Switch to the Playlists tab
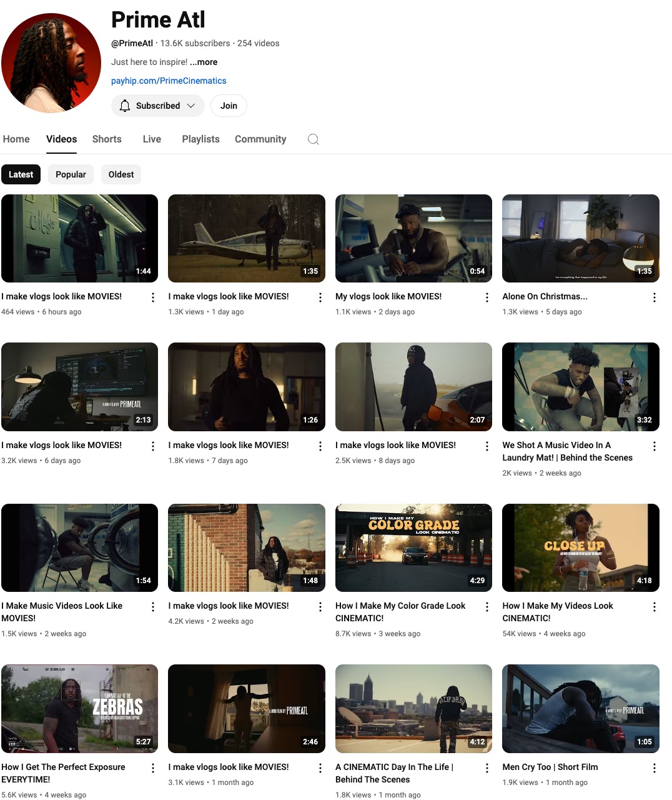Viewport: 672px width, 800px height. [200, 139]
